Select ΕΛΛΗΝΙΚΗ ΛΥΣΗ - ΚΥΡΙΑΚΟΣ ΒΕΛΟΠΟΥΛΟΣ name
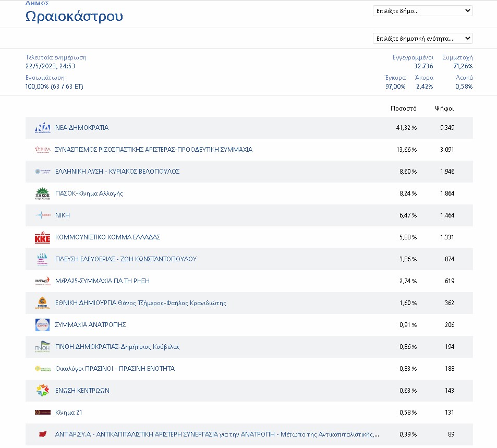This screenshot has width=497, height=448. click(x=117, y=172)
